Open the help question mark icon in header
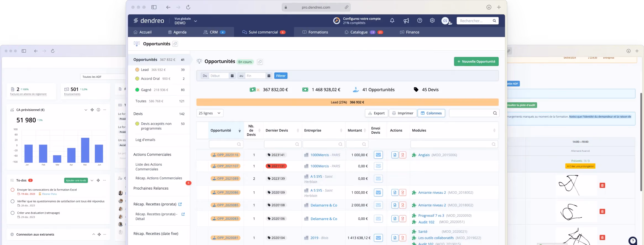The image size is (644, 245). point(420,20)
